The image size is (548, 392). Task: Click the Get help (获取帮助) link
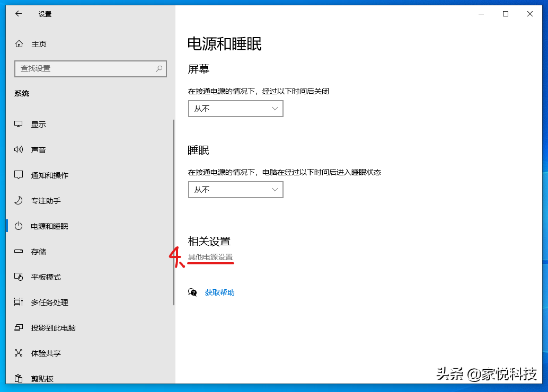click(219, 292)
